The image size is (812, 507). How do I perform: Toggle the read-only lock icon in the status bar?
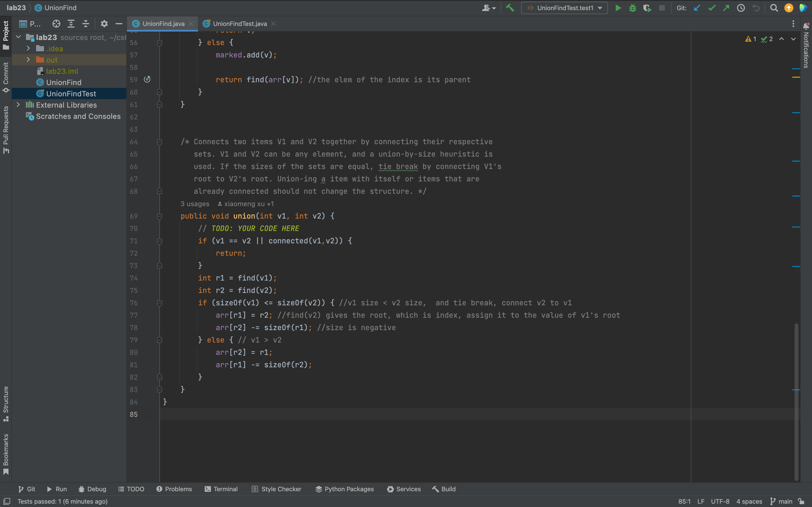coord(802,501)
